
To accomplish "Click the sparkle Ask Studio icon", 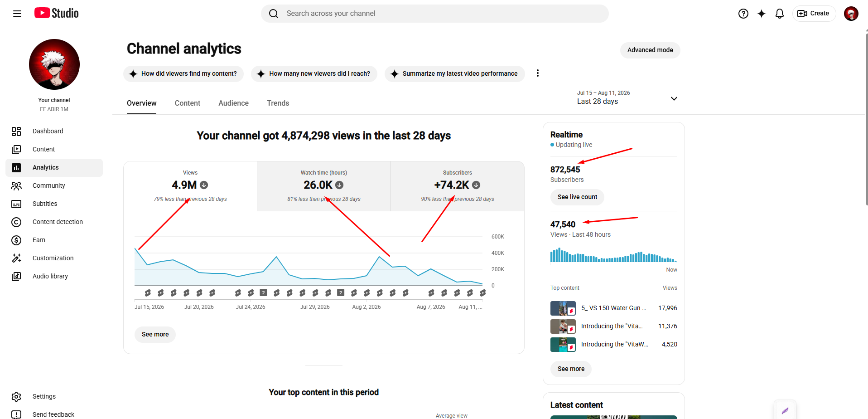I will 762,14.
